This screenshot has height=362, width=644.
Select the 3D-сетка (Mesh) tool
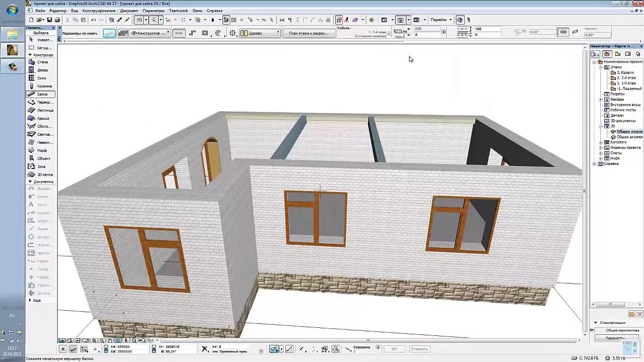[40, 174]
